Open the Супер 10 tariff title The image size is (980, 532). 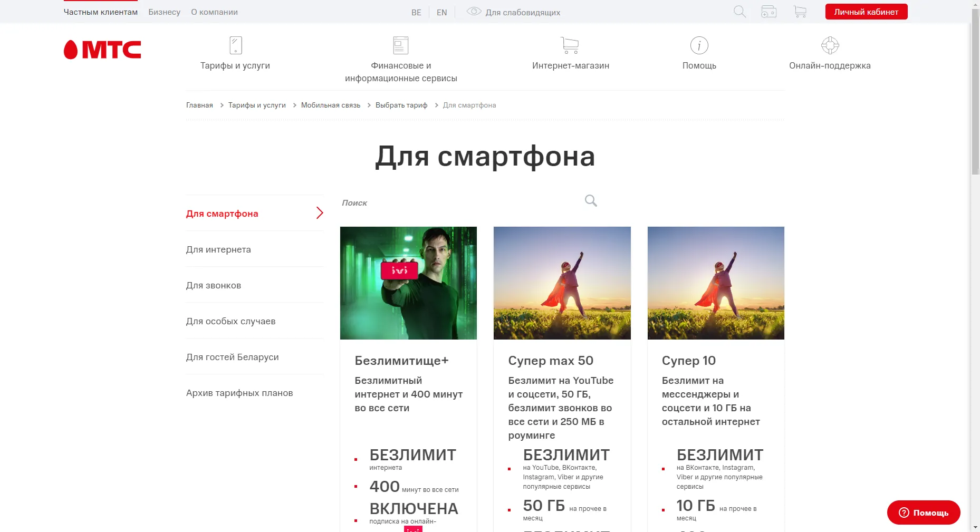coord(689,361)
